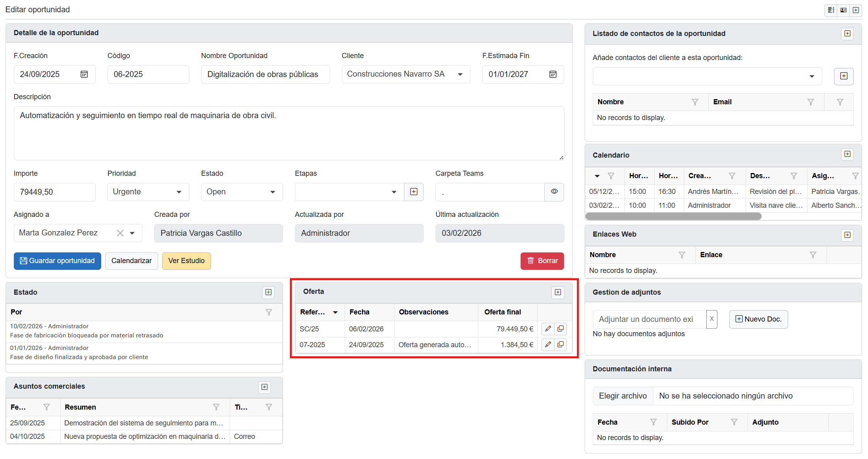Open the Estado Open dropdown
Screen dimensions: 868x459
(x=242, y=192)
